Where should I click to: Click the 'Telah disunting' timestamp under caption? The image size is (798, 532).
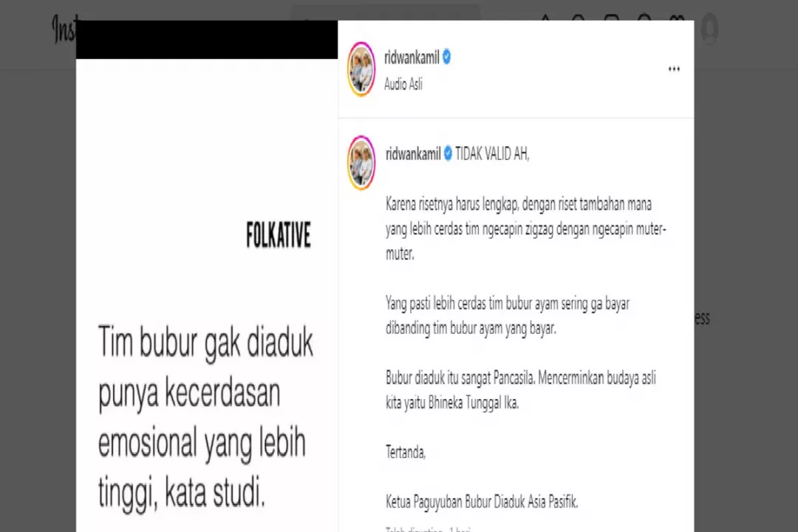[428, 529]
